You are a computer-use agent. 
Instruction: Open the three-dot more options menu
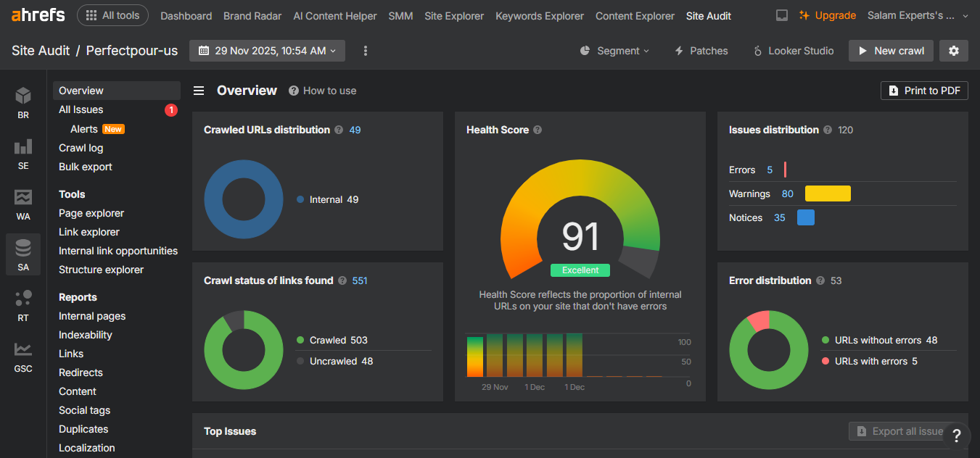pyautogui.click(x=366, y=51)
